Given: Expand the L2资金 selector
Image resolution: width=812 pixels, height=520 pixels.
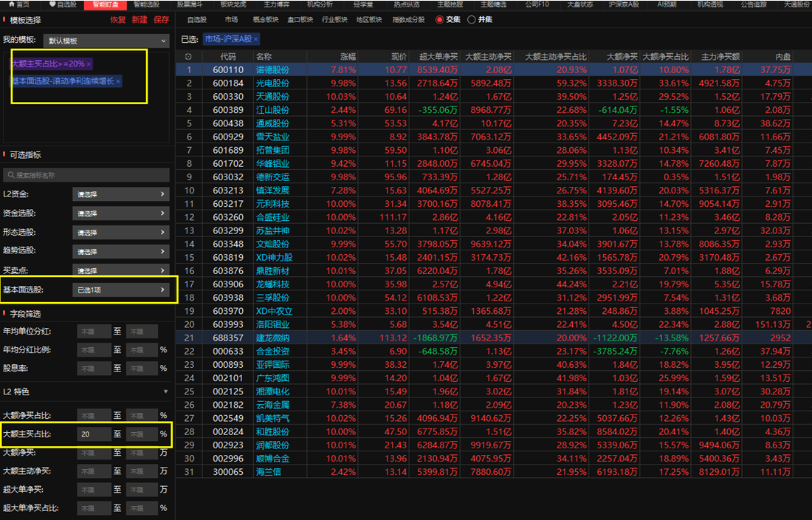Looking at the screenshot, I should pos(121,194).
